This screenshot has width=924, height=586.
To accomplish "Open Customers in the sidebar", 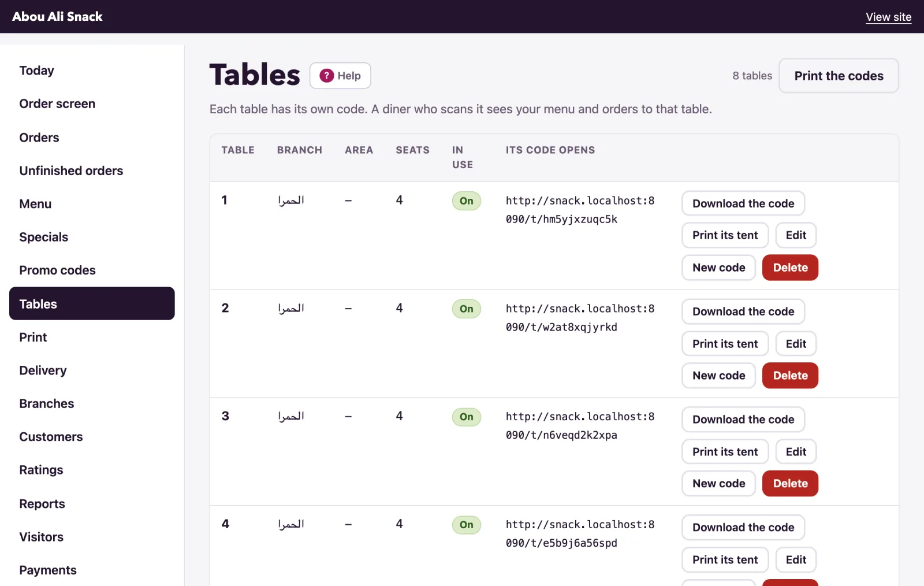I will tap(92, 437).
